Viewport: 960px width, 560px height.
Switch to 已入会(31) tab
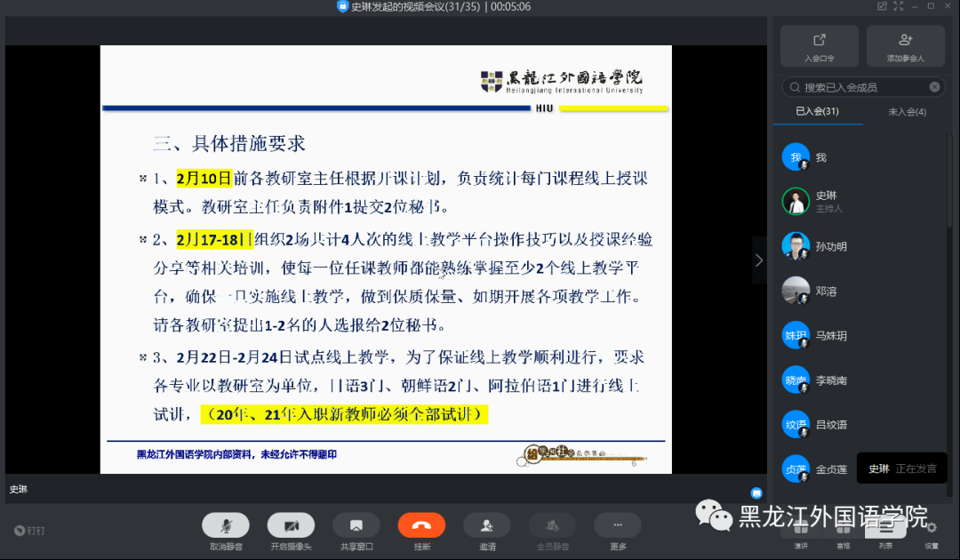pos(818,111)
